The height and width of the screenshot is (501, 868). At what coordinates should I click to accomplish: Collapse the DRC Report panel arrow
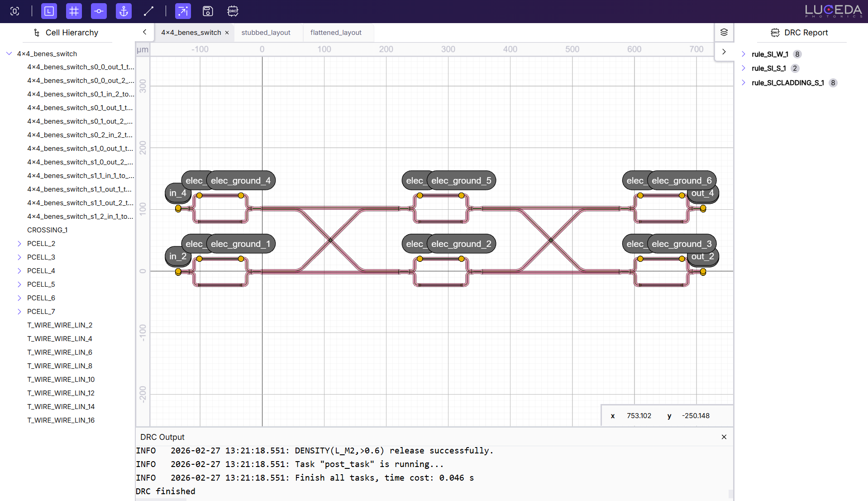tap(724, 52)
